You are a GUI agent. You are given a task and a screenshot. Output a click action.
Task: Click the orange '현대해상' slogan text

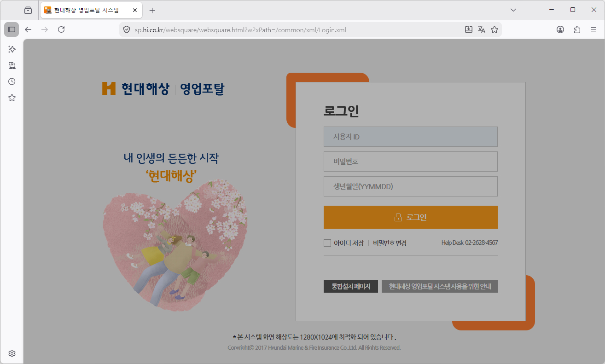171,175
